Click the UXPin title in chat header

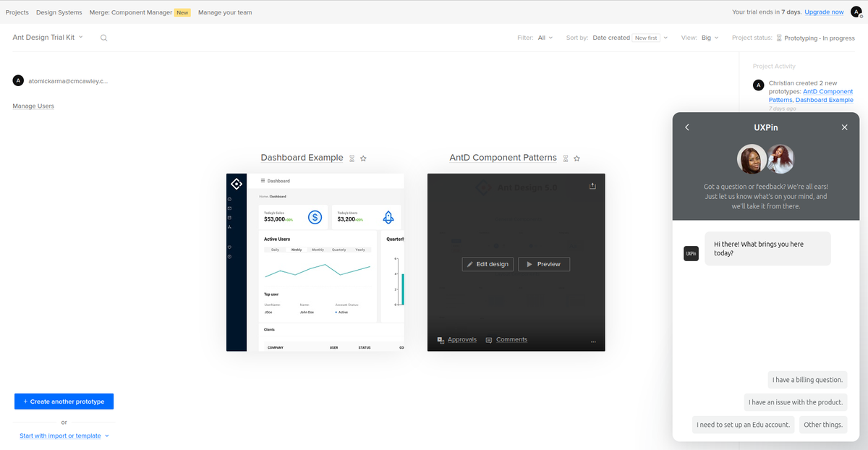point(766,127)
